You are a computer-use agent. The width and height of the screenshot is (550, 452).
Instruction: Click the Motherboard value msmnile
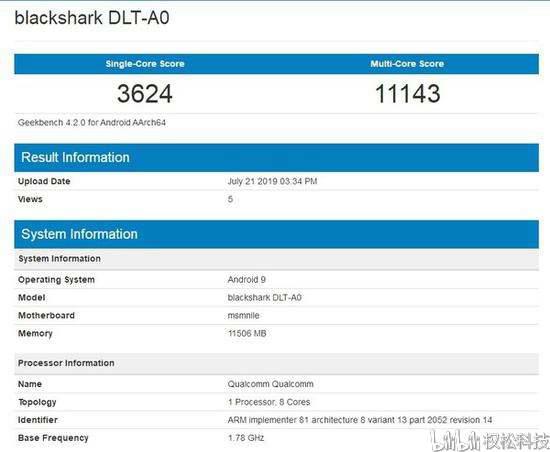[243, 315]
